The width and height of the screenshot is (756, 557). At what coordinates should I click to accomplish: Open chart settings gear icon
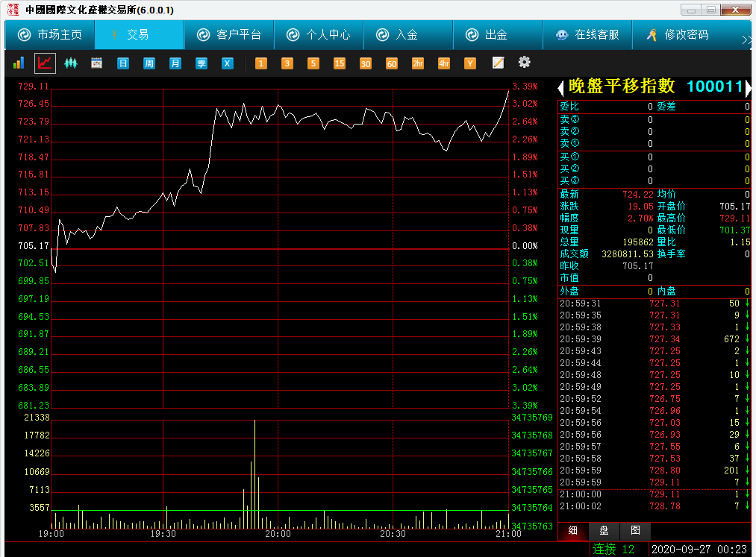point(524,62)
